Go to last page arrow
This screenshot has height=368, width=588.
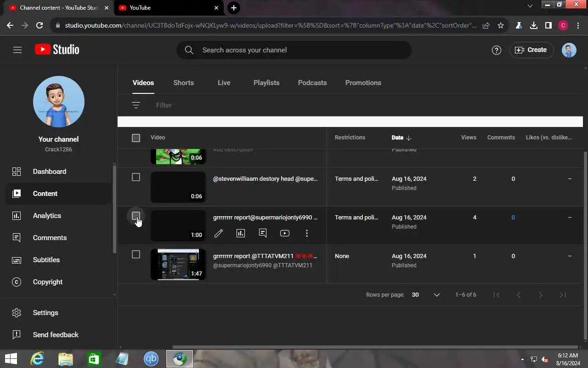pos(563,295)
